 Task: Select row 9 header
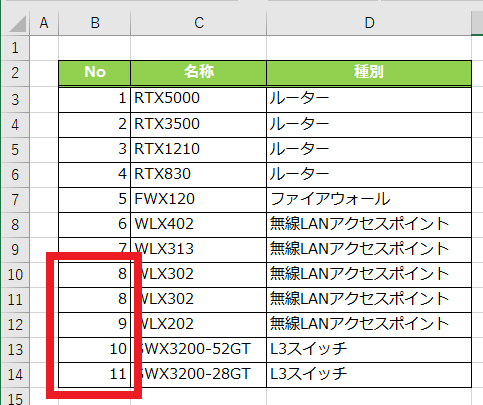coord(15,250)
